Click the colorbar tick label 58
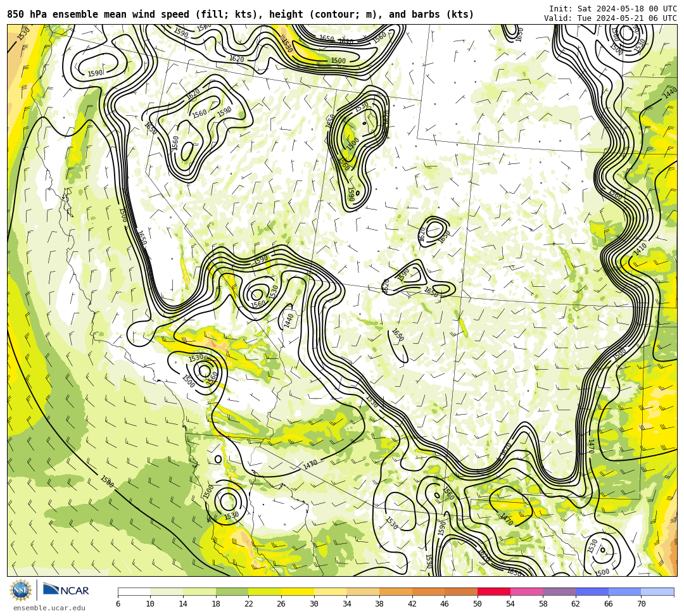This screenshot has height=616, width=684. [x=543, y=604]
